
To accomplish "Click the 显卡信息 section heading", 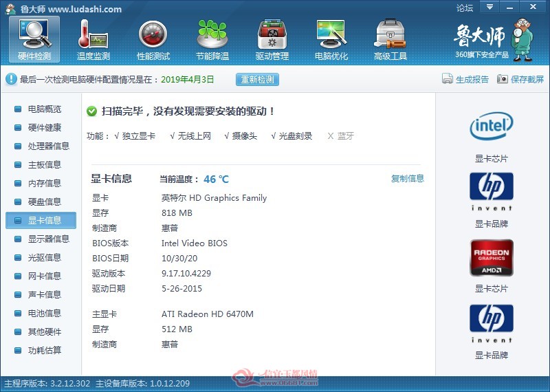I will coord(111,179).
